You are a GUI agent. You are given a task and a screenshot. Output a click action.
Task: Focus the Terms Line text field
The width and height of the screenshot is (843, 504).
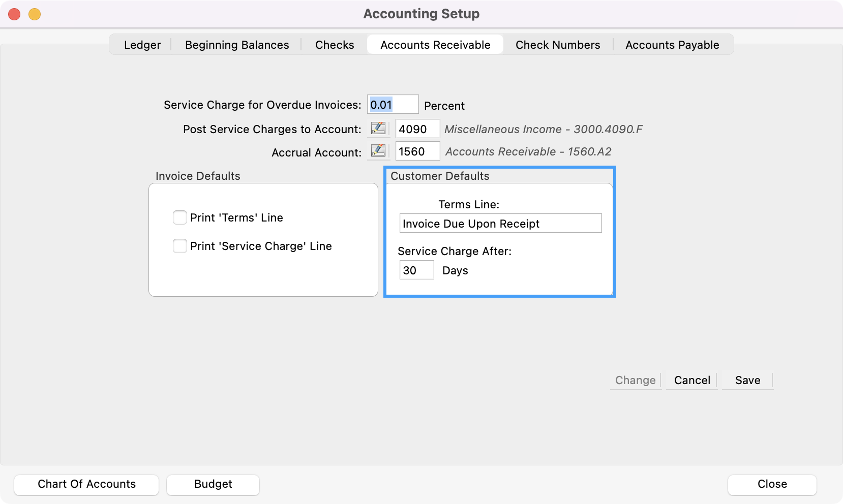[500, 224]
